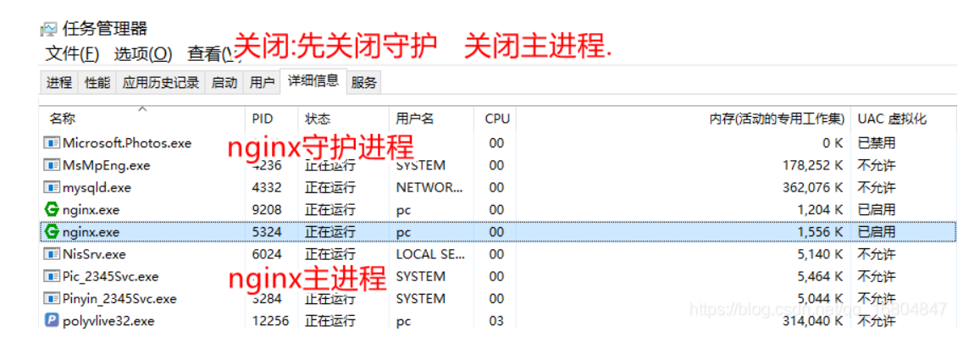Select the polyvlive32.exe name text
This screenshot has height=343, width=980.
point(108,321)
